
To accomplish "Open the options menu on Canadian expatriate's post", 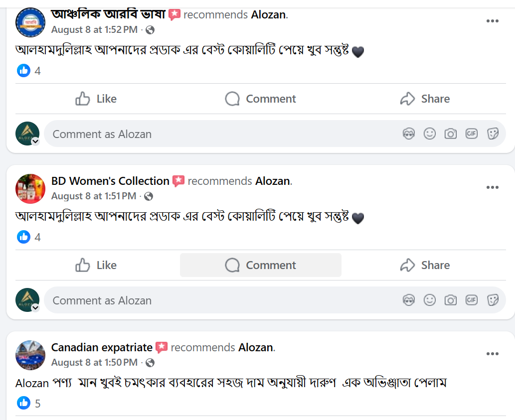I will [x=493, y=354].
